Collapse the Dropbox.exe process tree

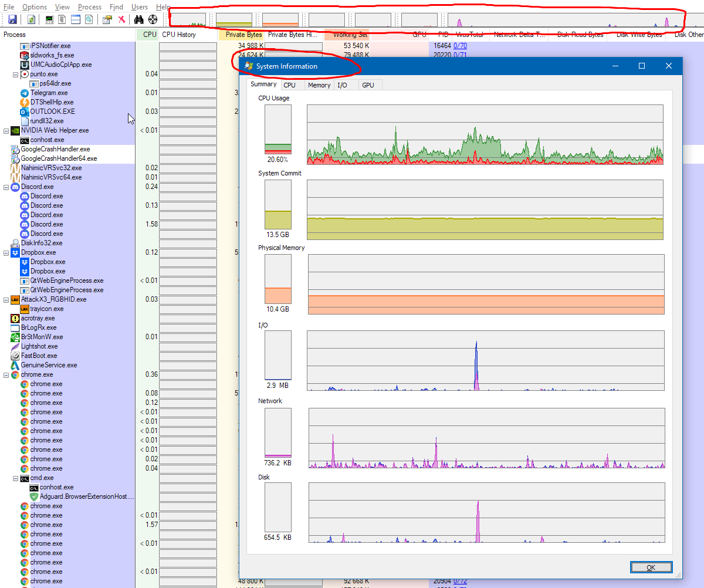(6, 252)
